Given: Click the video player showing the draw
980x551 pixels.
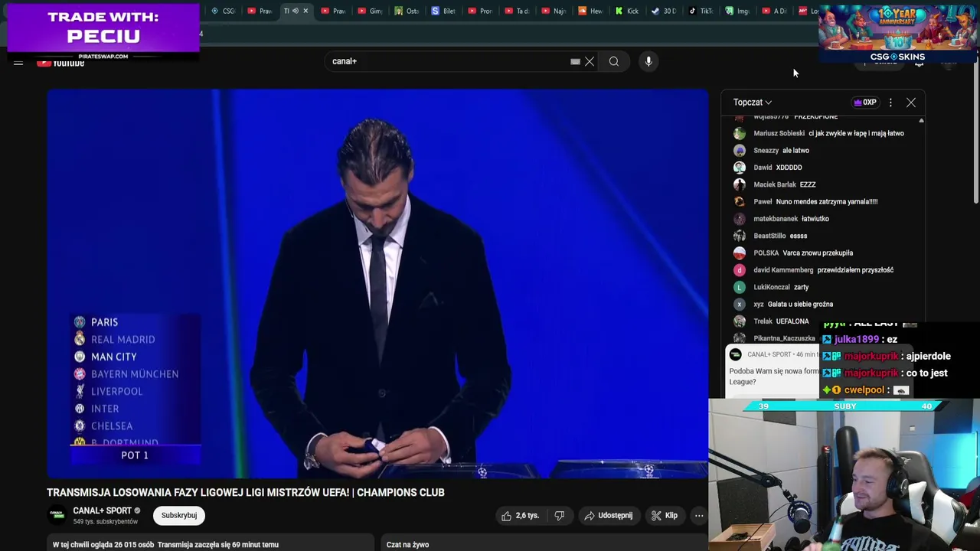Looking at the screenshot, I should 377,283.
